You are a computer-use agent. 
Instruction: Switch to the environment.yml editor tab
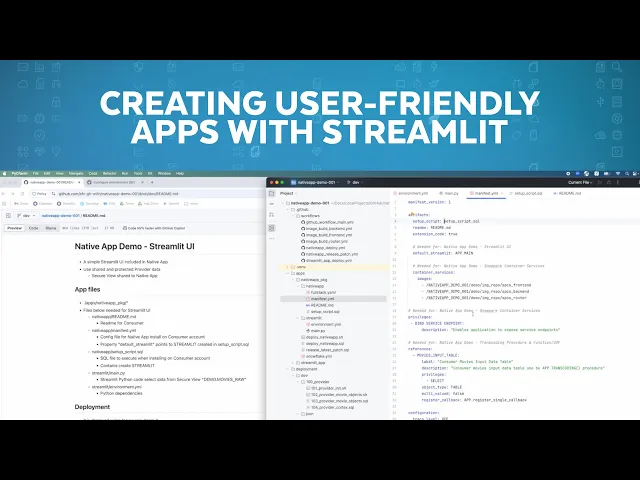(x=411, y=193)
